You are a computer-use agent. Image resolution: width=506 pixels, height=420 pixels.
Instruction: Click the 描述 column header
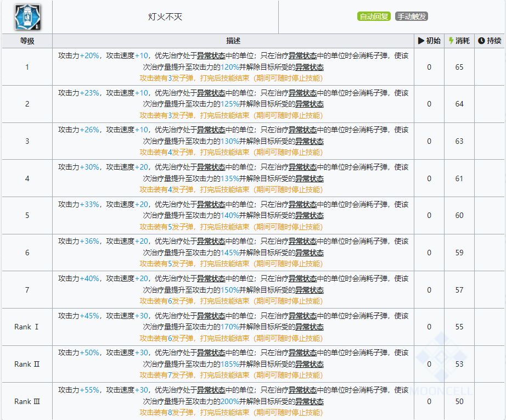point(233,41)
